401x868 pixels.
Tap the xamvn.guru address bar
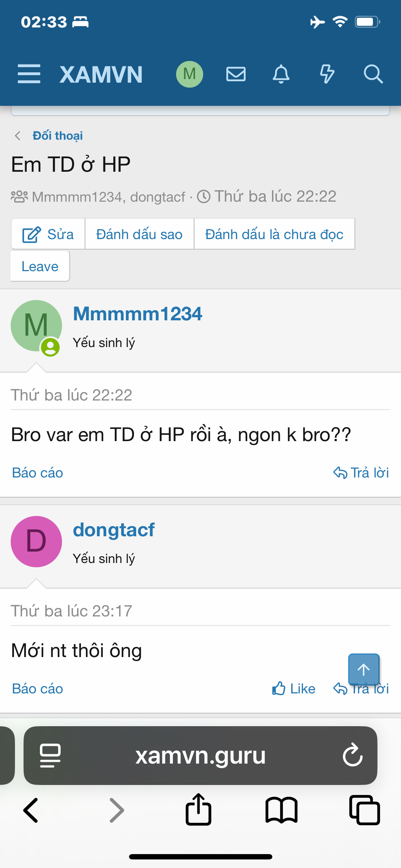(200, 755)
